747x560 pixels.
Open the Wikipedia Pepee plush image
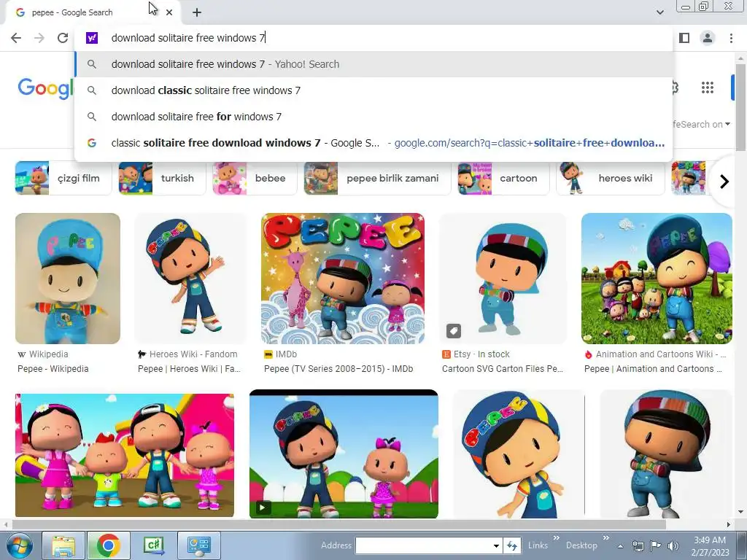point(68,278)
